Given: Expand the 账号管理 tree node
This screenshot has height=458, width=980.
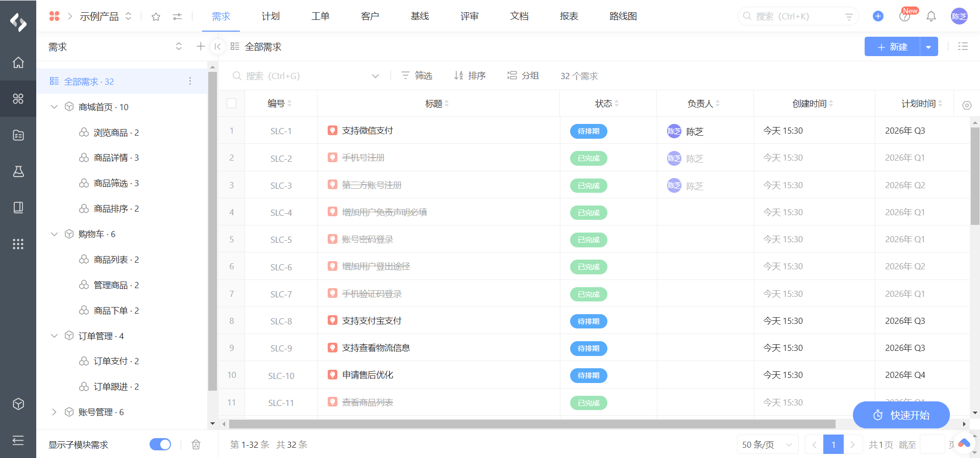Looking at the screenshot, I should tap(54, 412).
